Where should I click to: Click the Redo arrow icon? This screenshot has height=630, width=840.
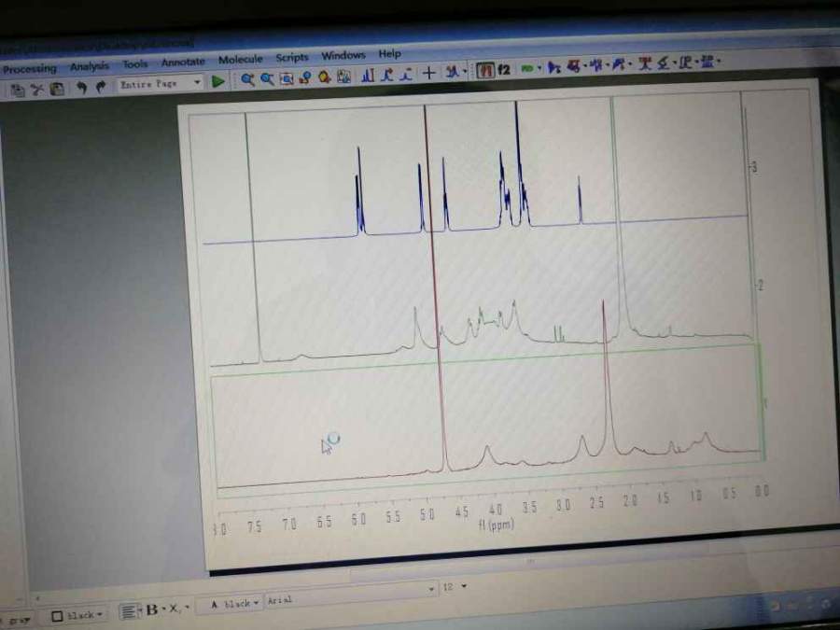point(101,86)
